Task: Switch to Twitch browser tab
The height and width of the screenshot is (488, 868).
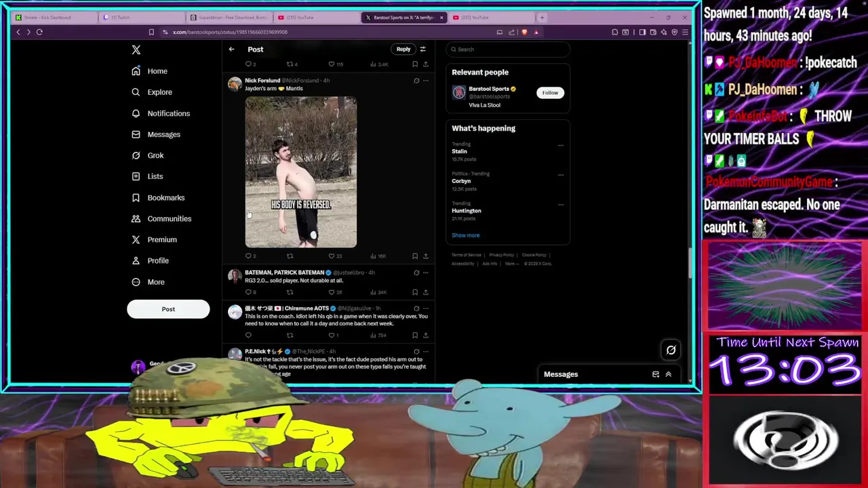Action: 140,18
